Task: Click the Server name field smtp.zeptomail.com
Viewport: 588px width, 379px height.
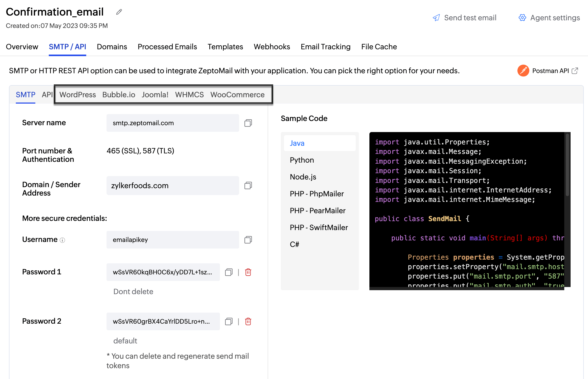Action: [x=173, y=123]
